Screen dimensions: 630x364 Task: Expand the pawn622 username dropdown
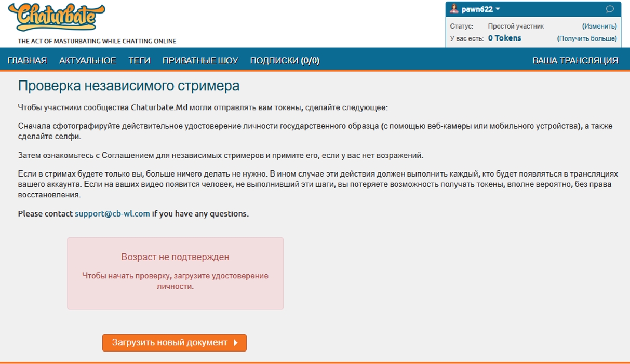tap(480, 9)
